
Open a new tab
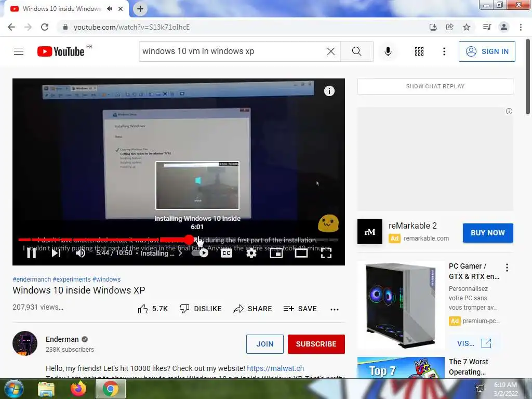[x=140, y=9]
